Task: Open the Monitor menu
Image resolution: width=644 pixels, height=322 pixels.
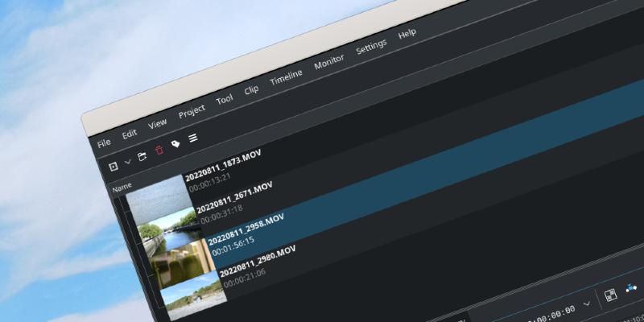Action: point(329,62)
